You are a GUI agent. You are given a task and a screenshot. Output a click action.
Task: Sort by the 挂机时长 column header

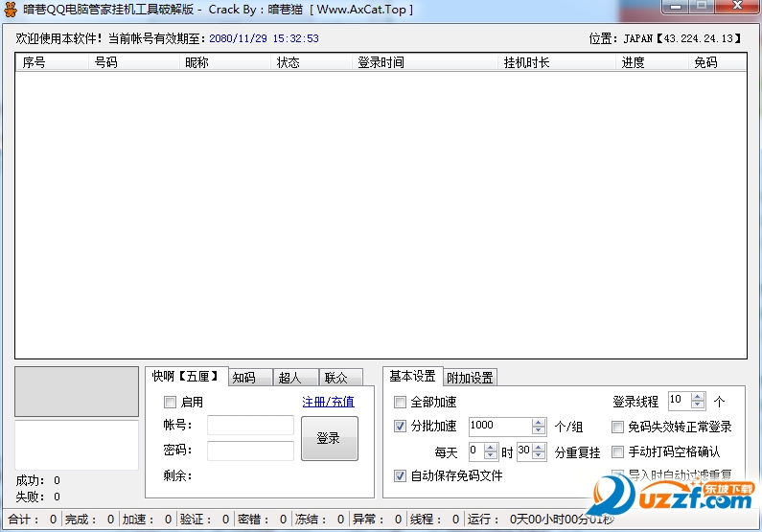click(557, 62)
